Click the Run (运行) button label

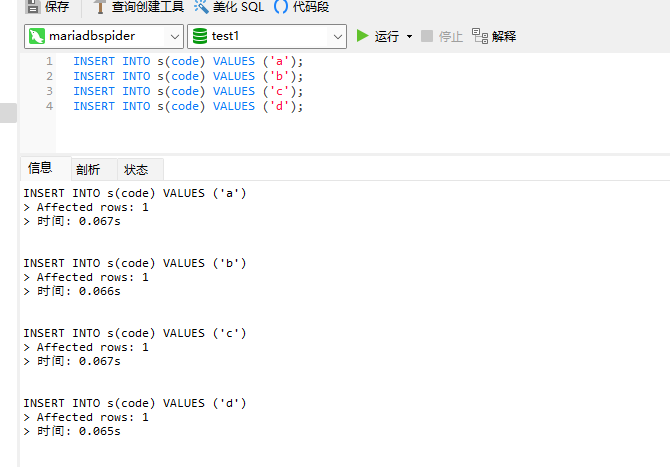[386, 36]
